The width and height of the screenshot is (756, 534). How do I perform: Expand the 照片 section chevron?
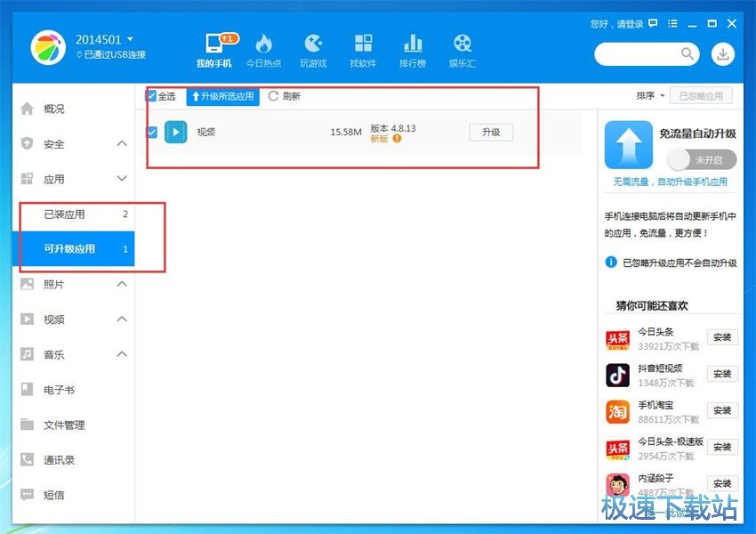(x=122, y=284)
